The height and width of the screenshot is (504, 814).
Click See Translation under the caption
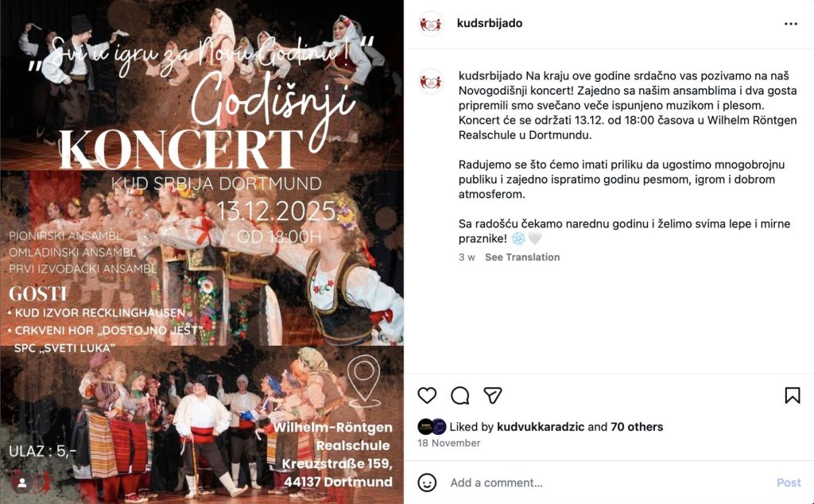tap(522, 257)
